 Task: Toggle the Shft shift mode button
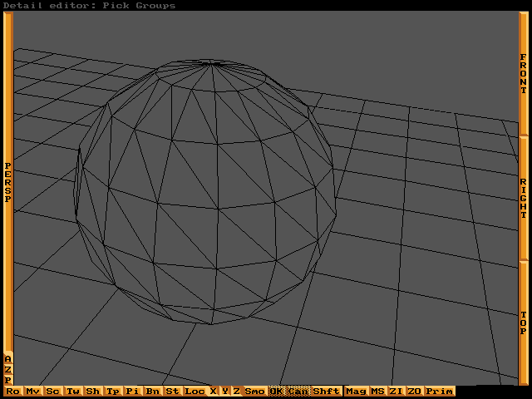click(327, 392)
